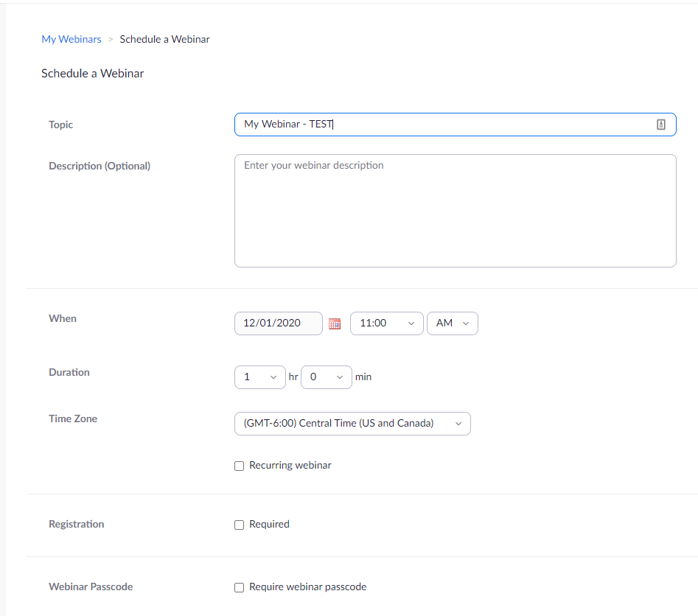698x616 pixels.
Task: Expand the Central Time zone dropdown
Action: pyautogui.click(x=352, y=424)
